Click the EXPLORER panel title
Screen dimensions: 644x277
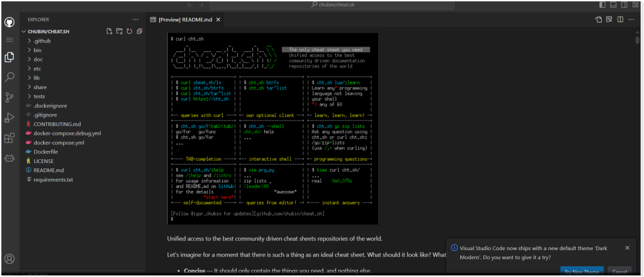pos(38,19)
